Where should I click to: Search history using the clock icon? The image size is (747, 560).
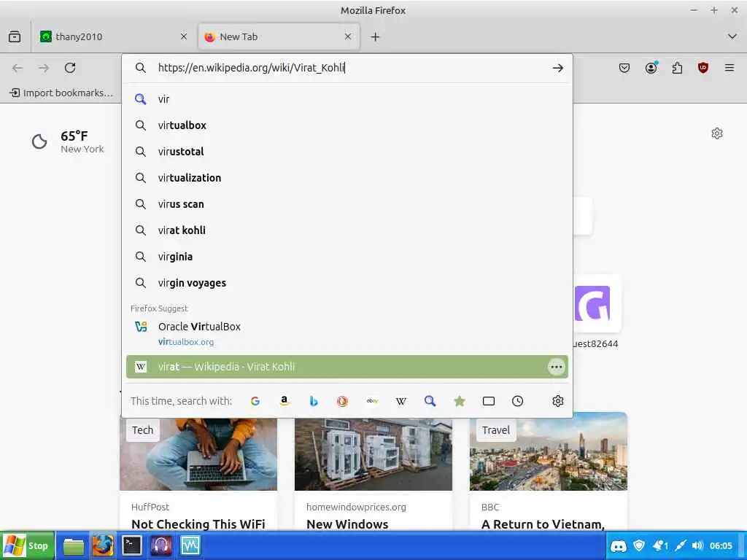[518, 401]
